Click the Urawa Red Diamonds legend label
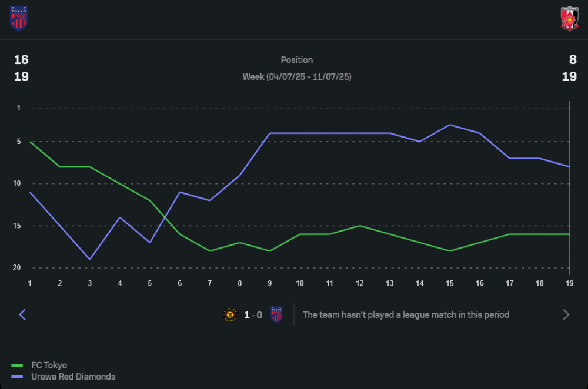 pos(73,377)
